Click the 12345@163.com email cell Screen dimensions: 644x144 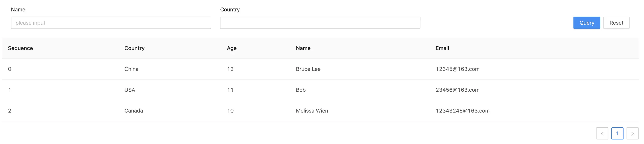(457, 69)
